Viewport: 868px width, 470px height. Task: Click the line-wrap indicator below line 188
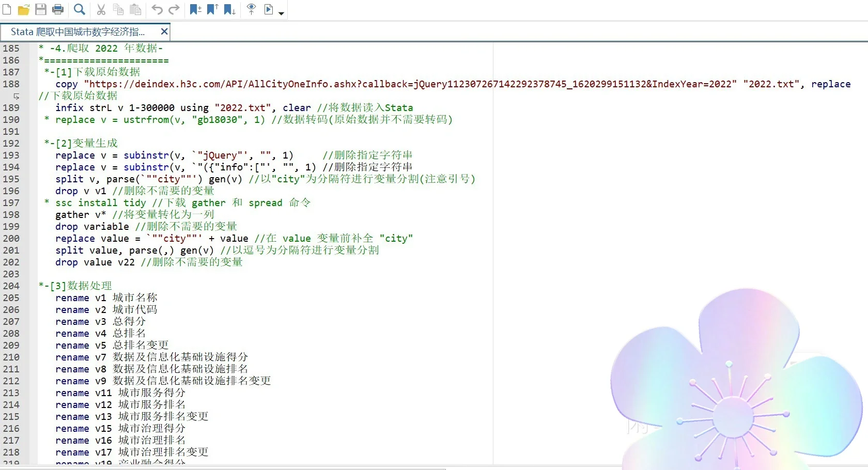pyautogui.click(x=17, y=96)
